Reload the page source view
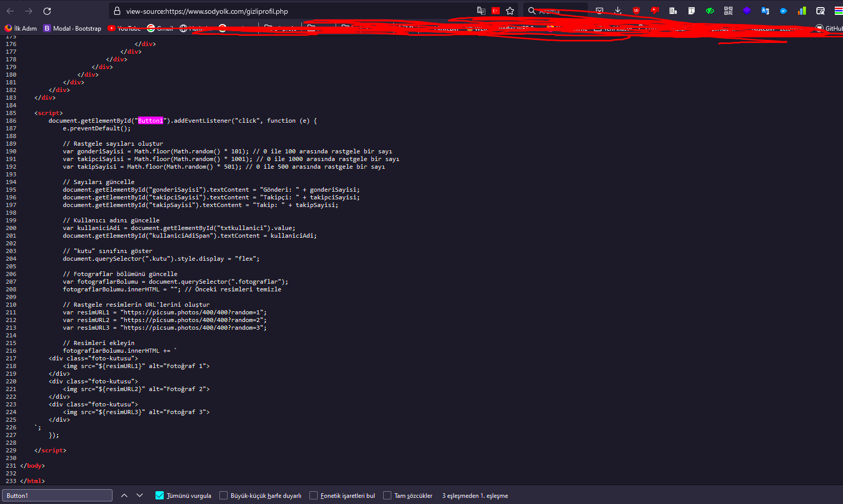Image resolution: width=843 pixels, height=504 pixels. [x=47, y=11]
